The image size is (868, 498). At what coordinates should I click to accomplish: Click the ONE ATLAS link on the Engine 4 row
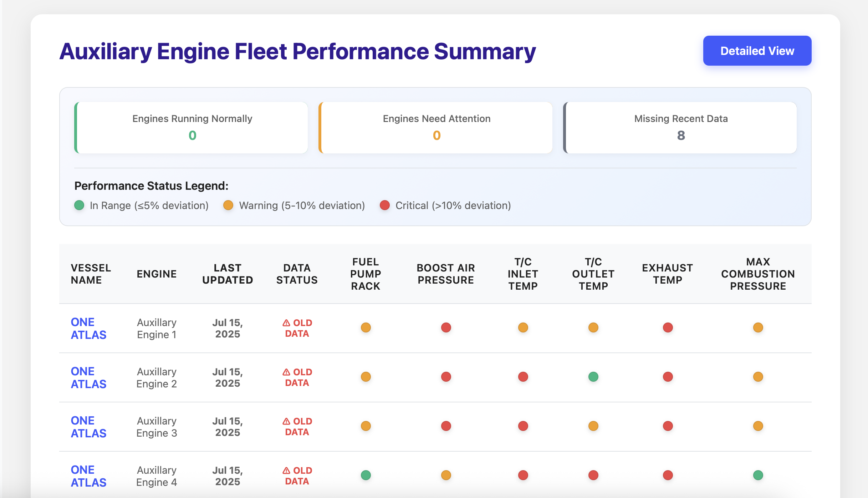(88, 476)
